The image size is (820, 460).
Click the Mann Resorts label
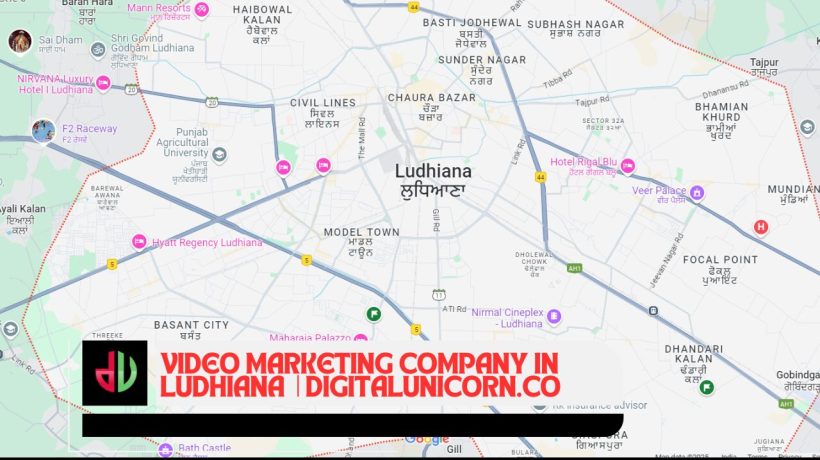tap(159, 8)
